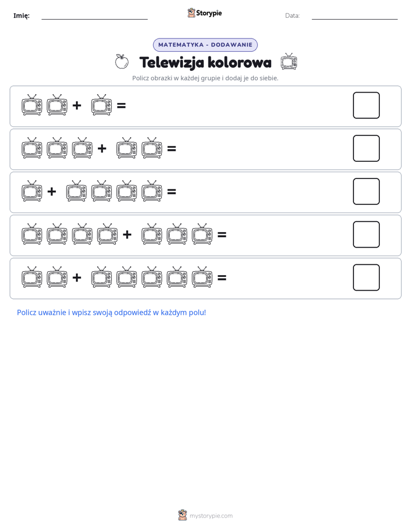Select the answer box in third row
The width and height of the screenshot is (411, 532).
click(366, 191)
